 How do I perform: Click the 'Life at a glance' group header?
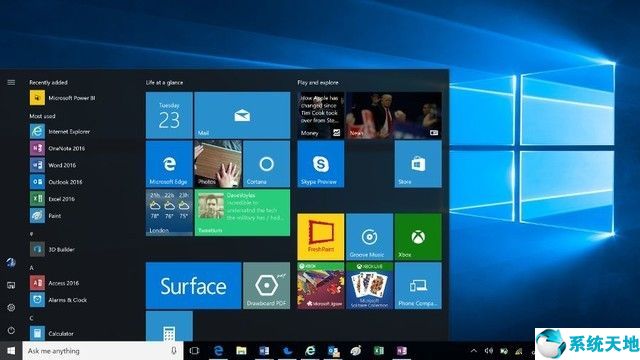[164, 82]
